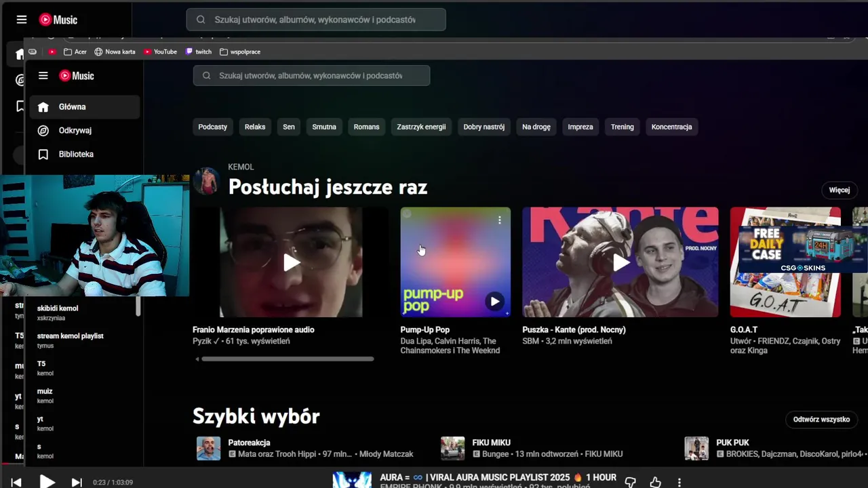Viewport: 868px width, 488px height.
Task: Play the Puszka - Kante video thumbnail
Action: coord(620,262)
